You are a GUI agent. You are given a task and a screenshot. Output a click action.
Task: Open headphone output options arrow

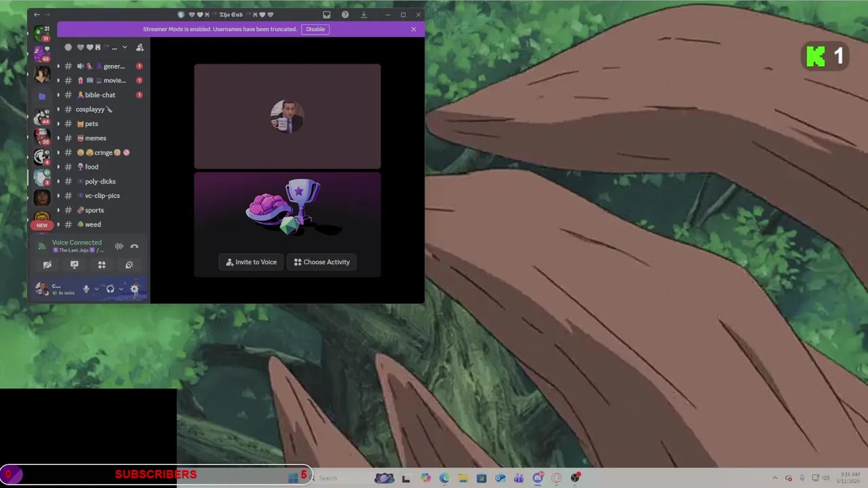121,289
